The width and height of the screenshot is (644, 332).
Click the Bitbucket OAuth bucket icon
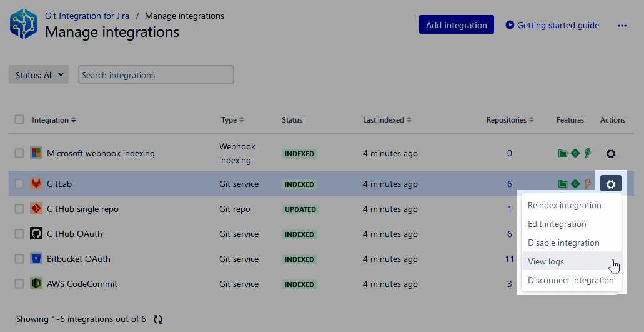click(36, 259)
